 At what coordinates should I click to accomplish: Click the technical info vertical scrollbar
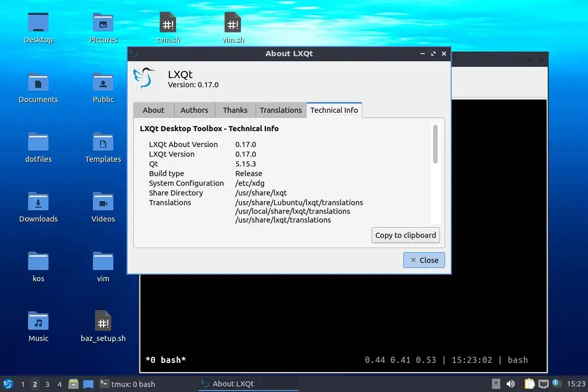[435, 144]
